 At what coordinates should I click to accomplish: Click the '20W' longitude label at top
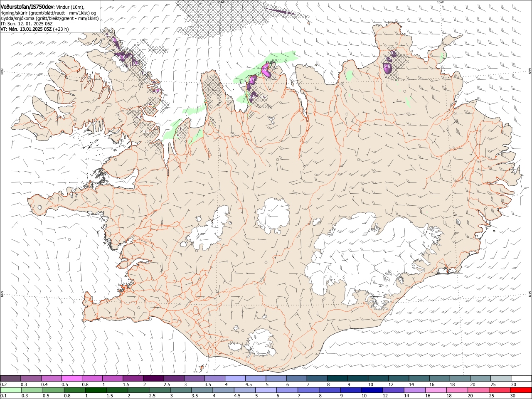pyautogui.click(x=221, y=2)
